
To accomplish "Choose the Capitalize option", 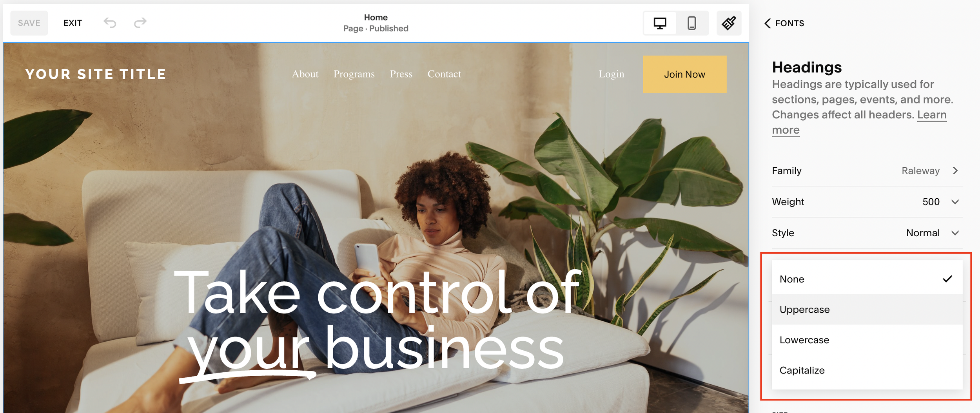I will click(867, 370).
